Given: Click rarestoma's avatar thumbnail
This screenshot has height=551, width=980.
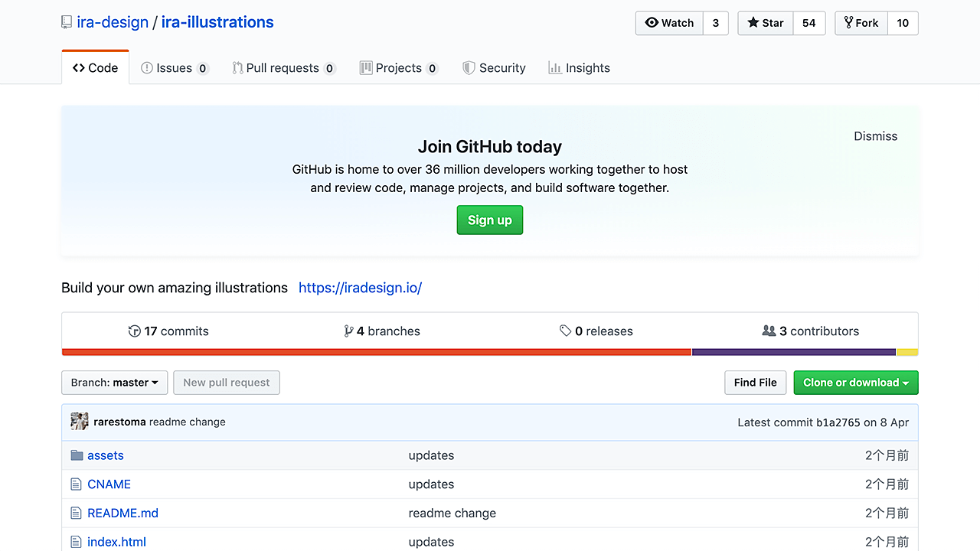Looking at the screenshot, I should 79,422.
